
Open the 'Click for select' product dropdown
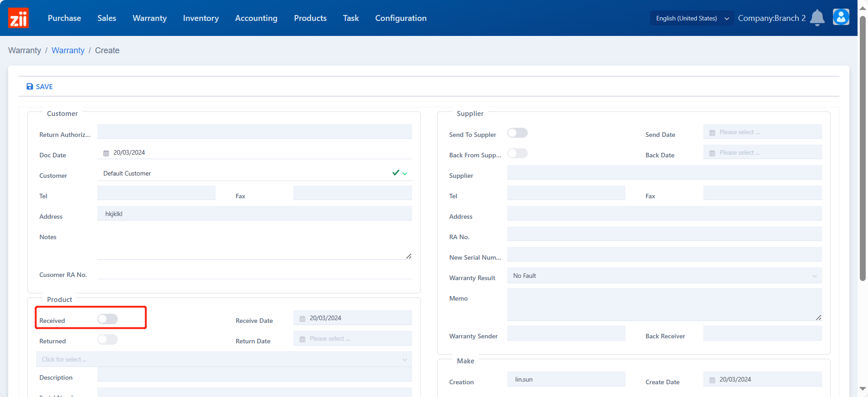(x=224, y=359)
